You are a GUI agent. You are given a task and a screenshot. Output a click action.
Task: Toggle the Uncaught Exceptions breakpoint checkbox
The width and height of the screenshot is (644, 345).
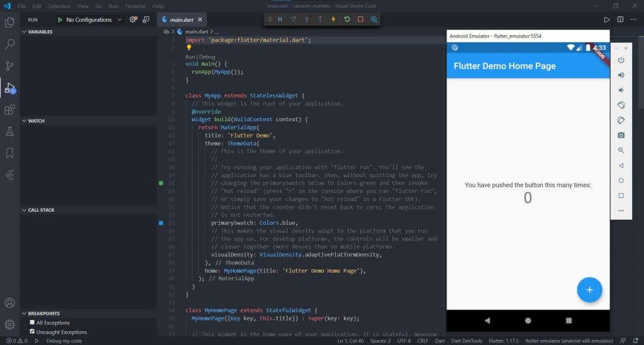coord(32,331)
